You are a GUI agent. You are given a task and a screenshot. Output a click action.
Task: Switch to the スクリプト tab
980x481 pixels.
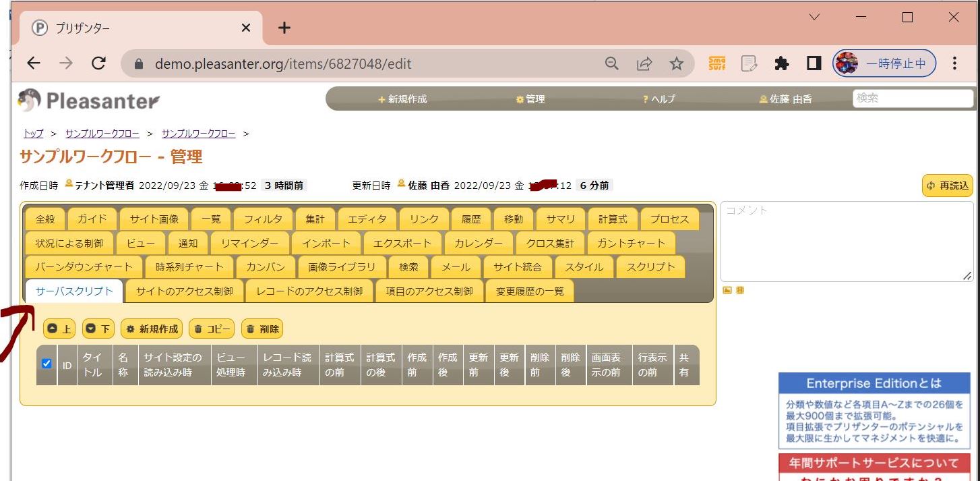650,267
